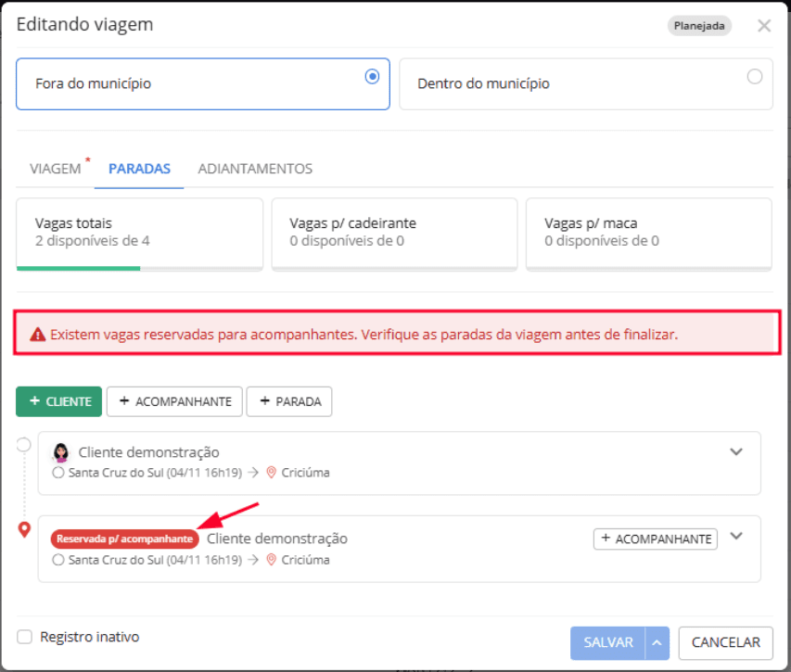Viewport: 791px width, 672px height.
Task: Click the empty circle timeline marker
Action: [x=25, y=445]
